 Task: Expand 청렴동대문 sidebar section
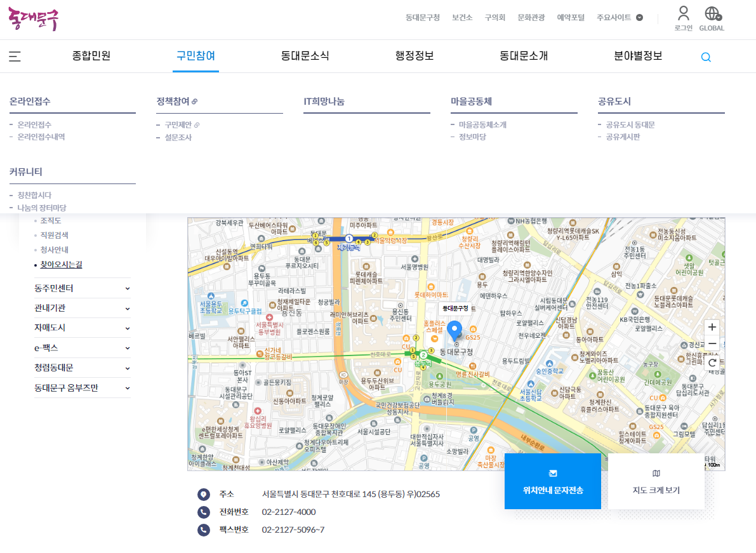pos(82,368)
